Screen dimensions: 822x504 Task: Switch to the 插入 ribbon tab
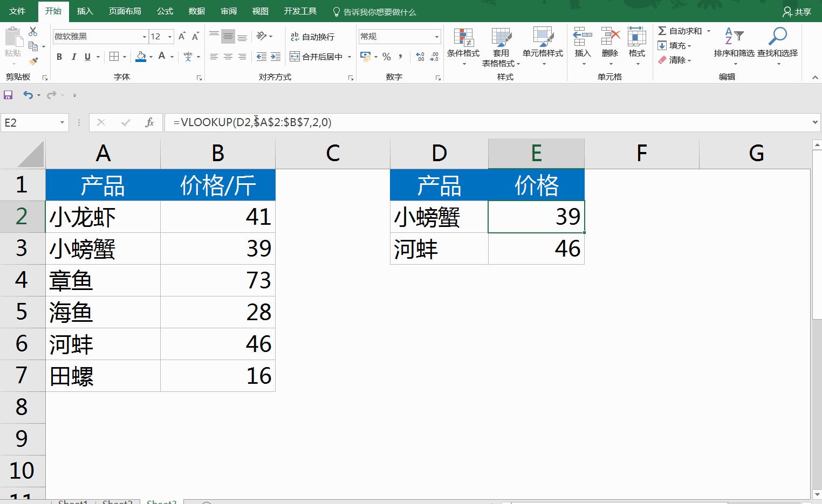(85, 11)
